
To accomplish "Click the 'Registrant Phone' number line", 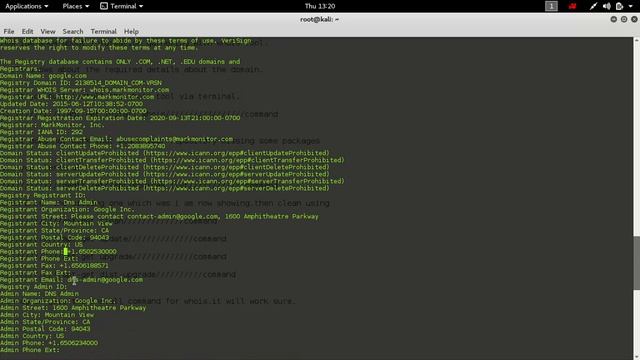I will pyautogui.click(x=58, y=251).
